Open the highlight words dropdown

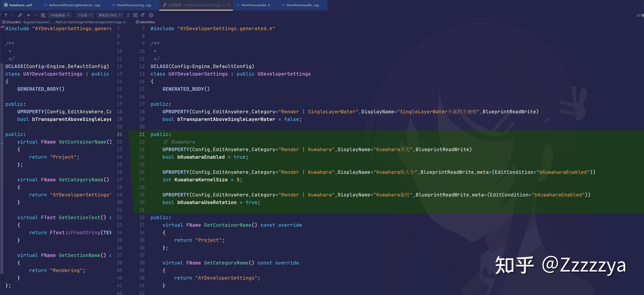click(x=110, y=15)
